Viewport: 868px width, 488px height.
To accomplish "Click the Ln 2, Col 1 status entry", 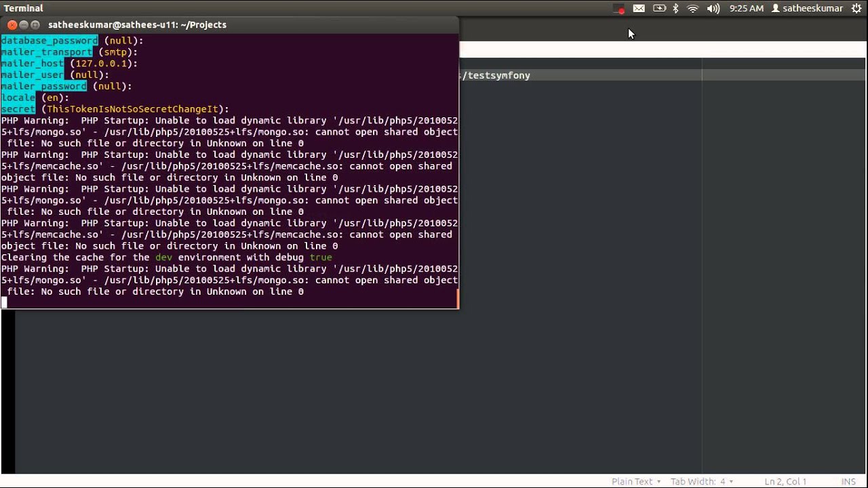I will (x=785, y=481).
